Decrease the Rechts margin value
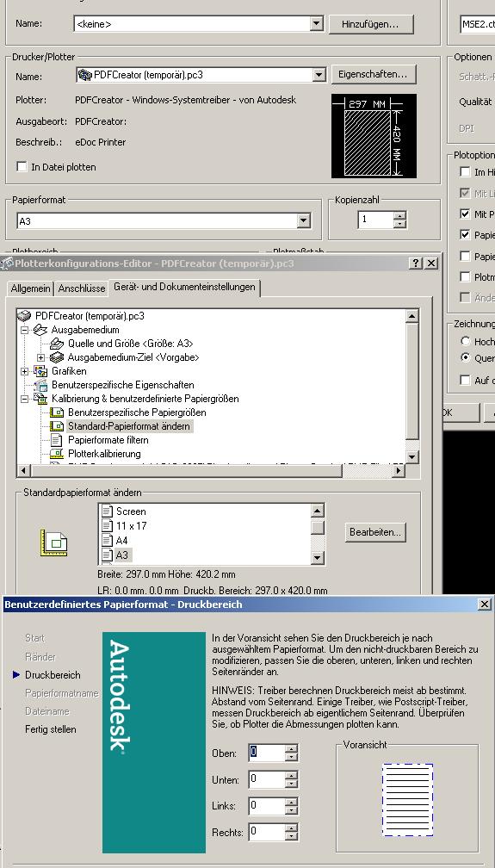 point(291,836)
